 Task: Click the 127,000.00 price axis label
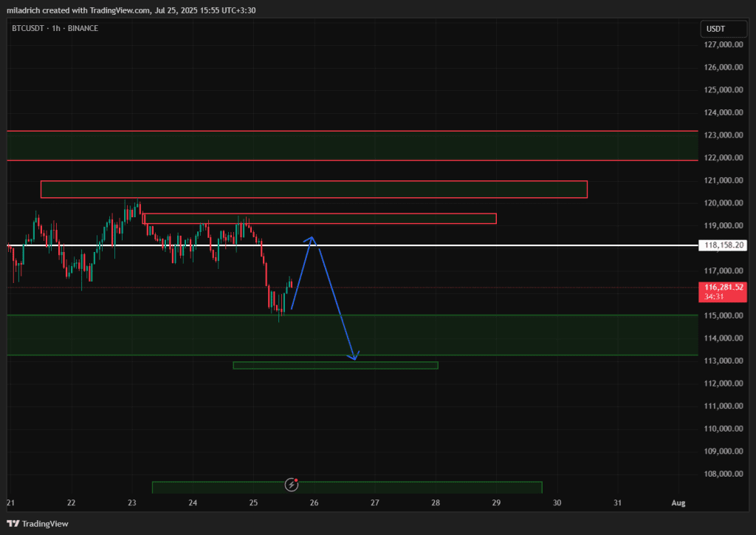point(722,45)
